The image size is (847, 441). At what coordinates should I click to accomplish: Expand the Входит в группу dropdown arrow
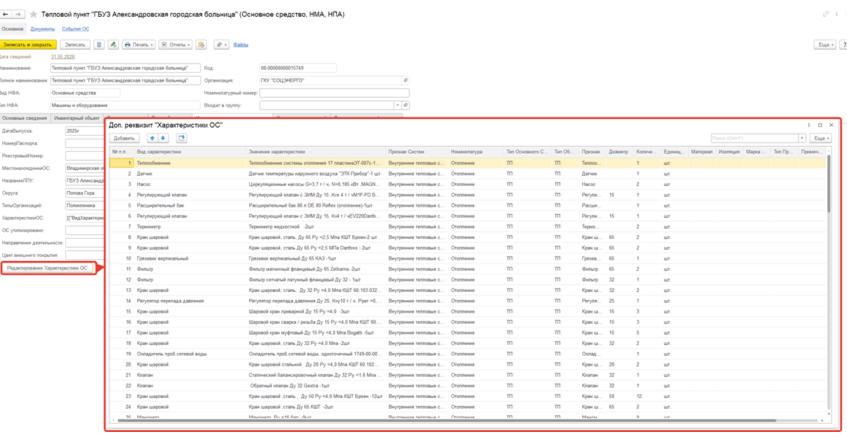[398, 105]
